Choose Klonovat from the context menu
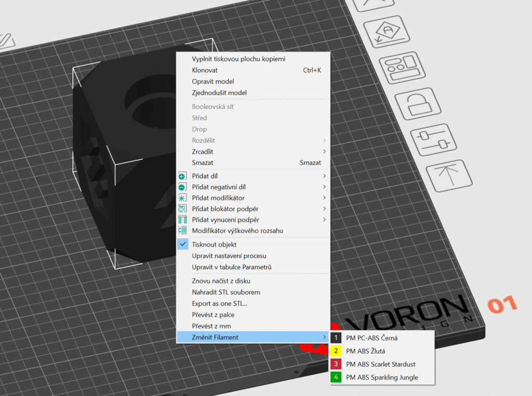The width and height of the screenshot is (532, 396). point(205,70)
